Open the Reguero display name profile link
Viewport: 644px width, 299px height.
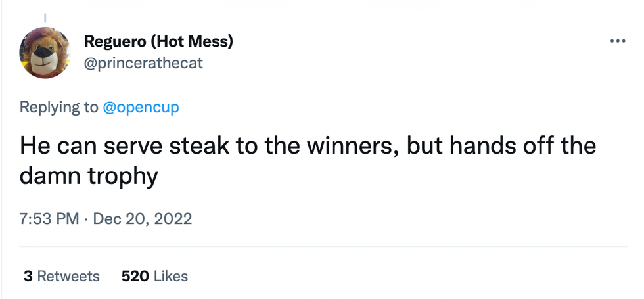(x=158, y=42)
